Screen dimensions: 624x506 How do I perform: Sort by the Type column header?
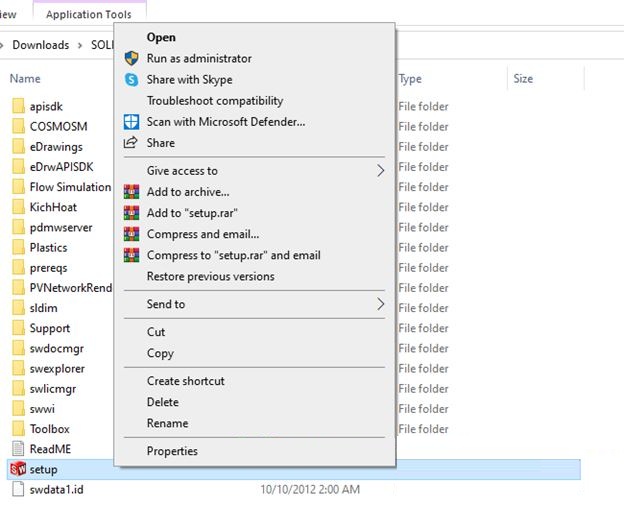tap(410, 79)
